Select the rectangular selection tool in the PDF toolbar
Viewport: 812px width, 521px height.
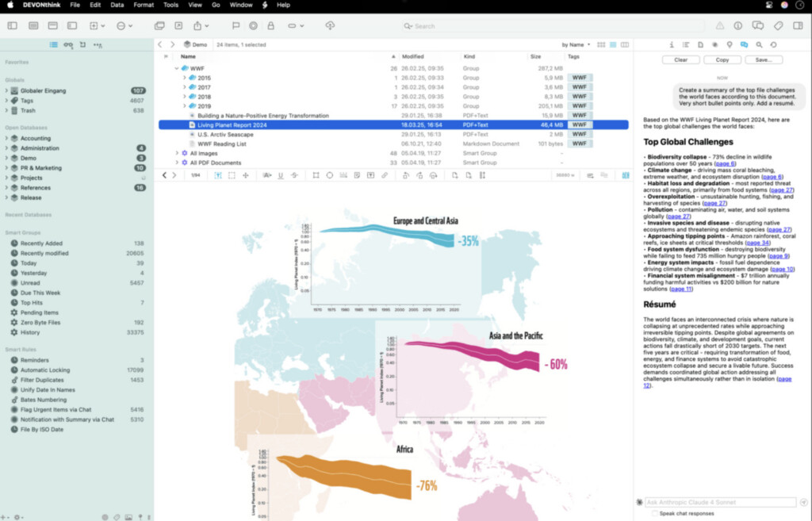[x=232, y=175]
